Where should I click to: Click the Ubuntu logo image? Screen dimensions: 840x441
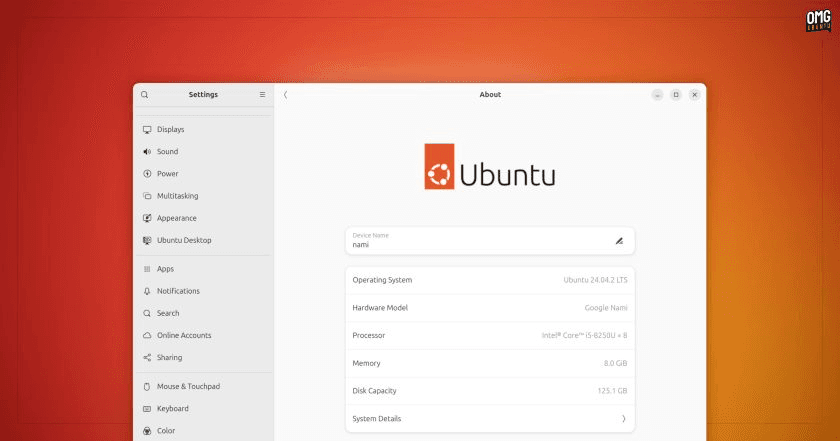pyautogui.click(x=490, y=167)
